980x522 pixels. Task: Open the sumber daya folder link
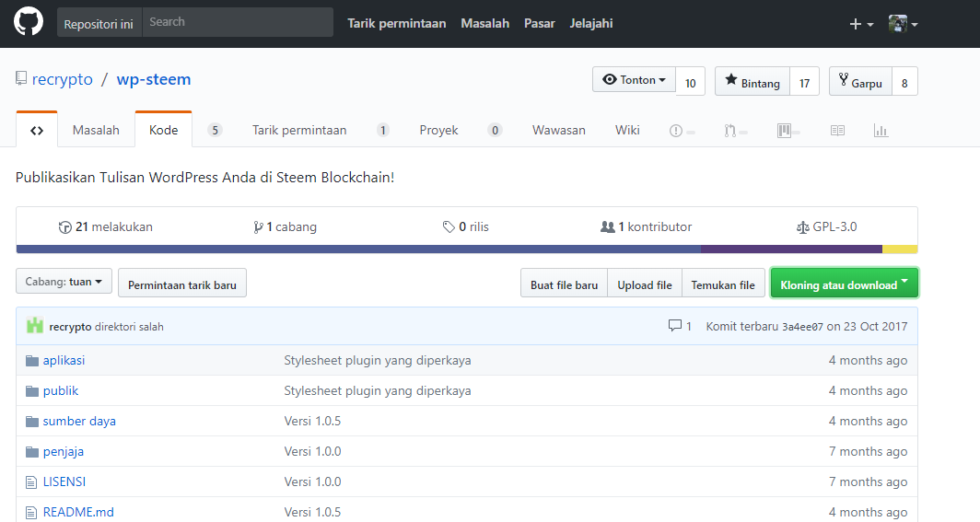pyautogui.click(x=79, y=421)
